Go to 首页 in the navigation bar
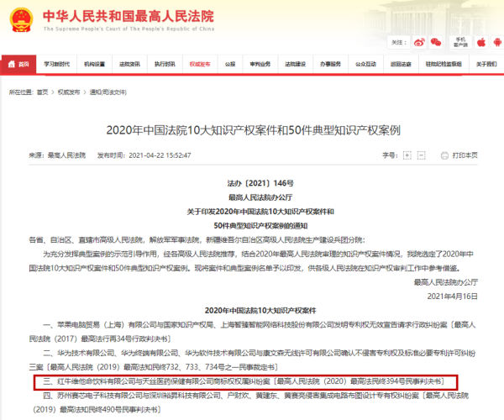This screenshot has height=420, width=504. point(20,64)
